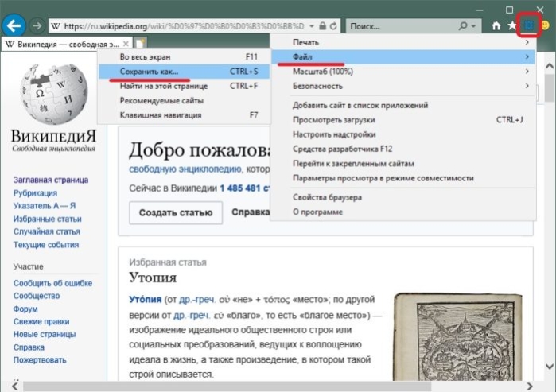Screen dimensions: 556x392
Task: Click the padlock security icon
Action: [x=322, y=26]
